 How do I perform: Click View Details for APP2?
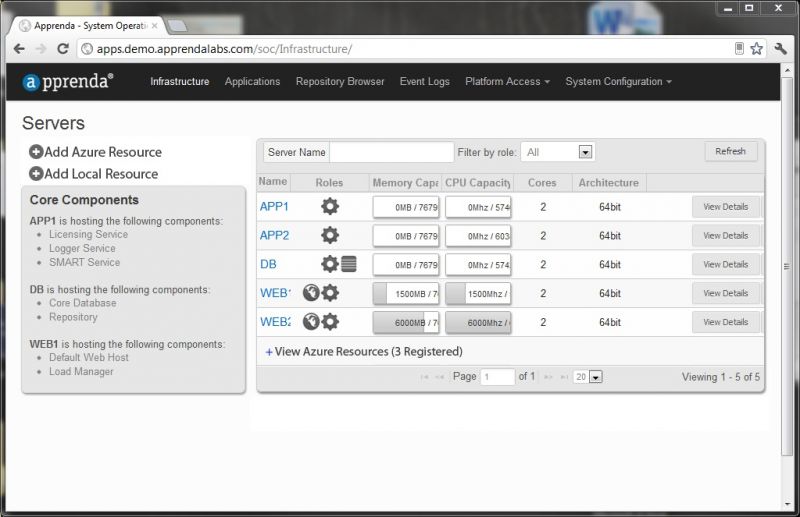[726, 236]
